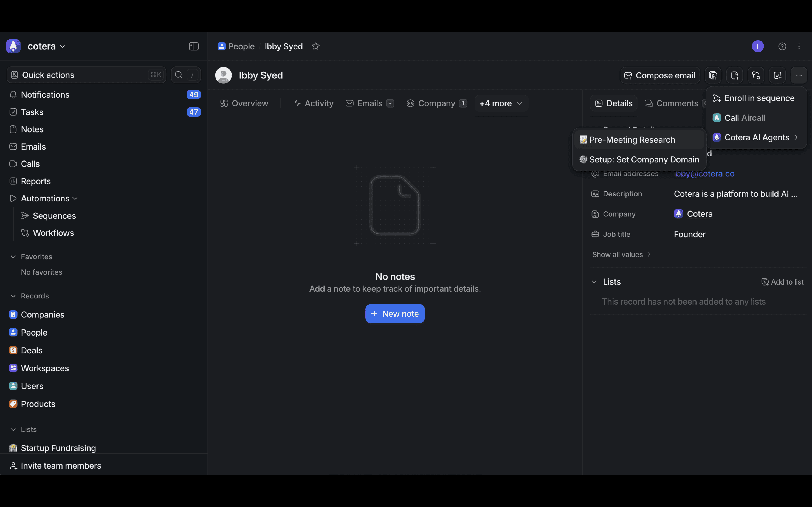Screen dimensions: 812x507
Task: Click the Quick actions input field
Action: 80,75
